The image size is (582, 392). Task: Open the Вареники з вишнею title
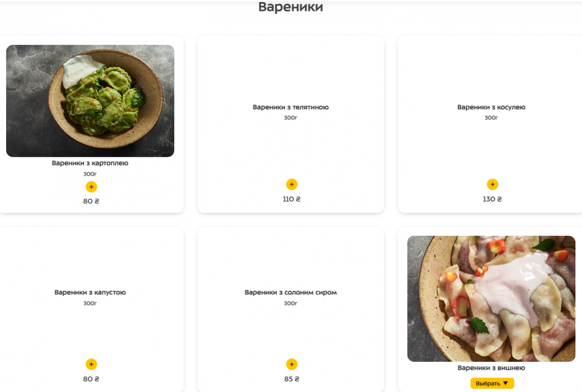[x=491, y=368]
